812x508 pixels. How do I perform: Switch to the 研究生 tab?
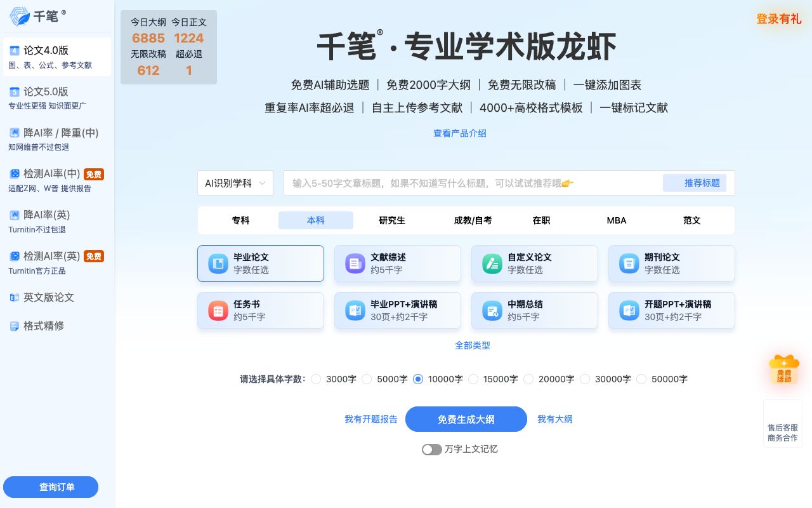[392, 220]
